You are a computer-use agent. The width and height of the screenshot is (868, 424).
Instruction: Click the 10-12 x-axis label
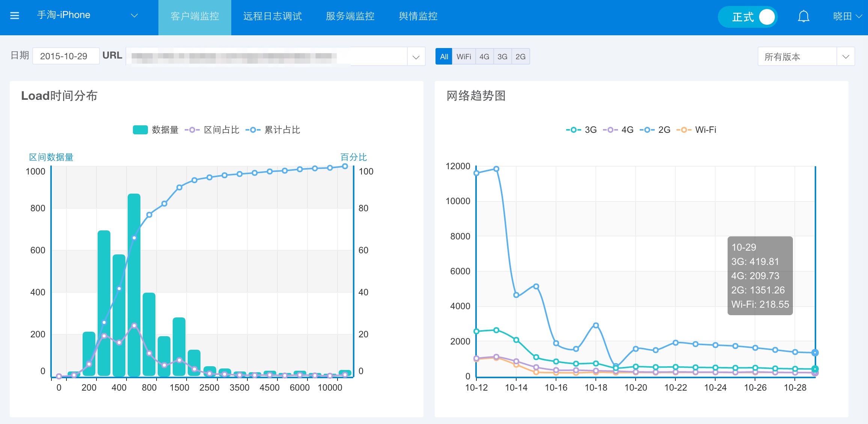coord(476,388)
